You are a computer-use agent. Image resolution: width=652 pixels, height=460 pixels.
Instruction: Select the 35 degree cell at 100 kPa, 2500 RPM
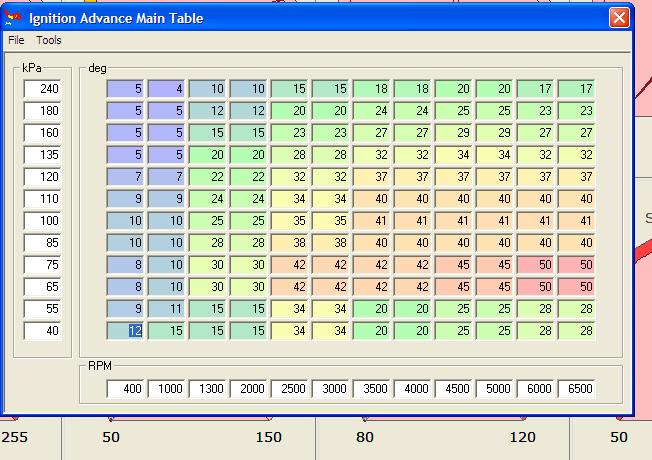coord(290,221)
